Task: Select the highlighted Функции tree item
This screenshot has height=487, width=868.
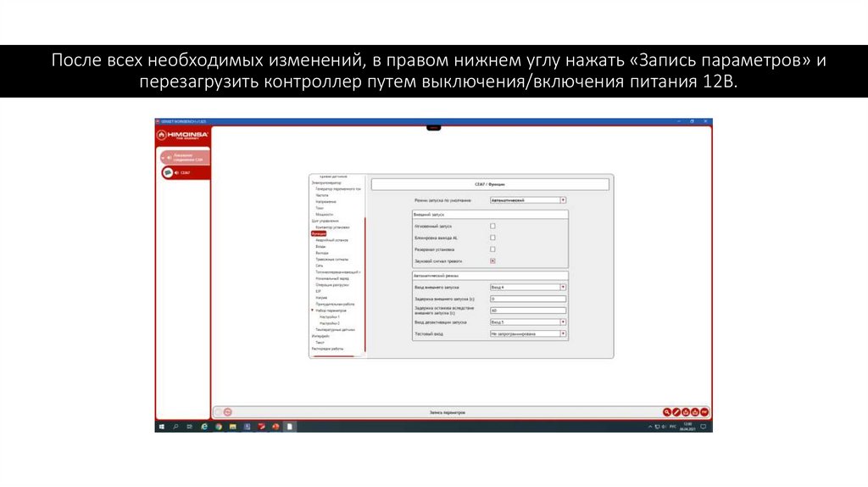Action: (x=319, y=234)
